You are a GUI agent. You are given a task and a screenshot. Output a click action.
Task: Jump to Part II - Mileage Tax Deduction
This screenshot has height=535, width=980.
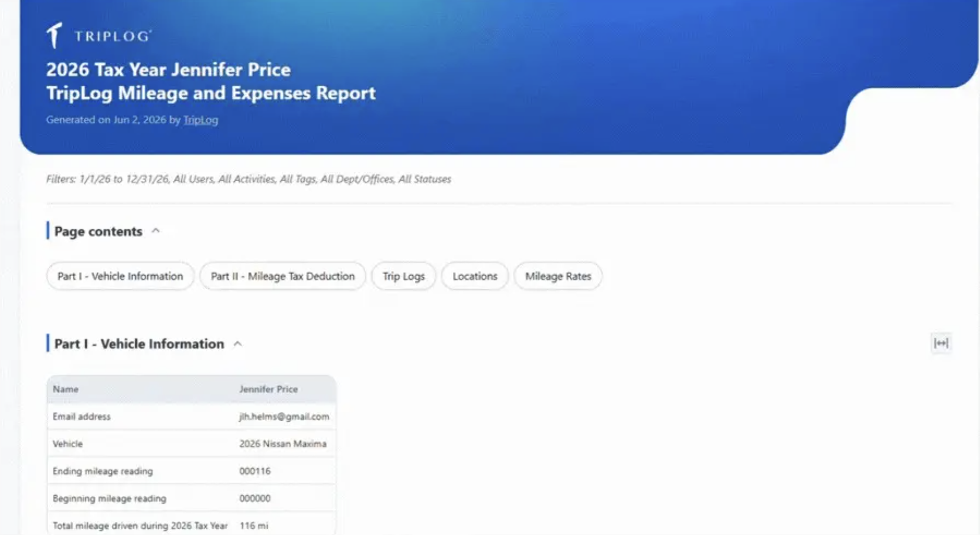283,276
